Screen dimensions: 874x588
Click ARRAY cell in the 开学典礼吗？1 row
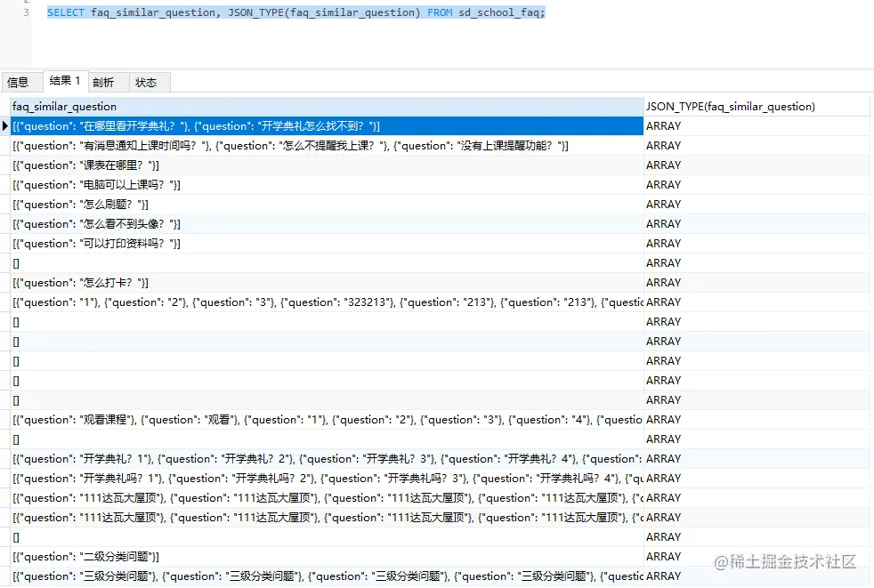pos(757,479)
